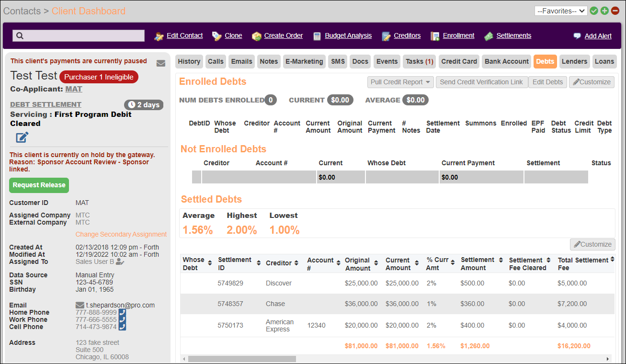This screenshot has height=364, width=626.
Task: Click inside the search input field
Action: click(78, 35)
